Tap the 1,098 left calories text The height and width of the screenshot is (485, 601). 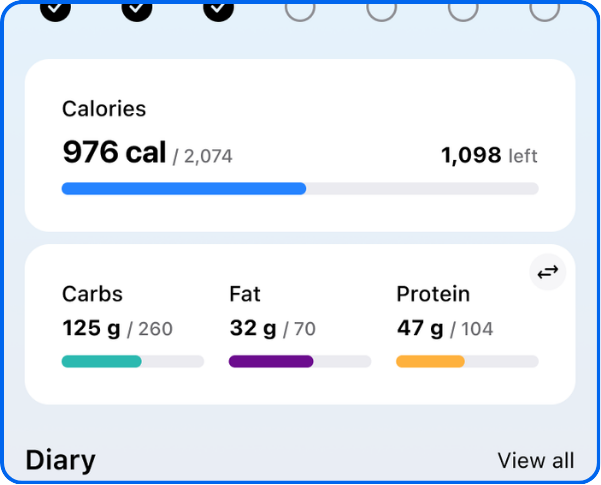[x=489, y=155]
